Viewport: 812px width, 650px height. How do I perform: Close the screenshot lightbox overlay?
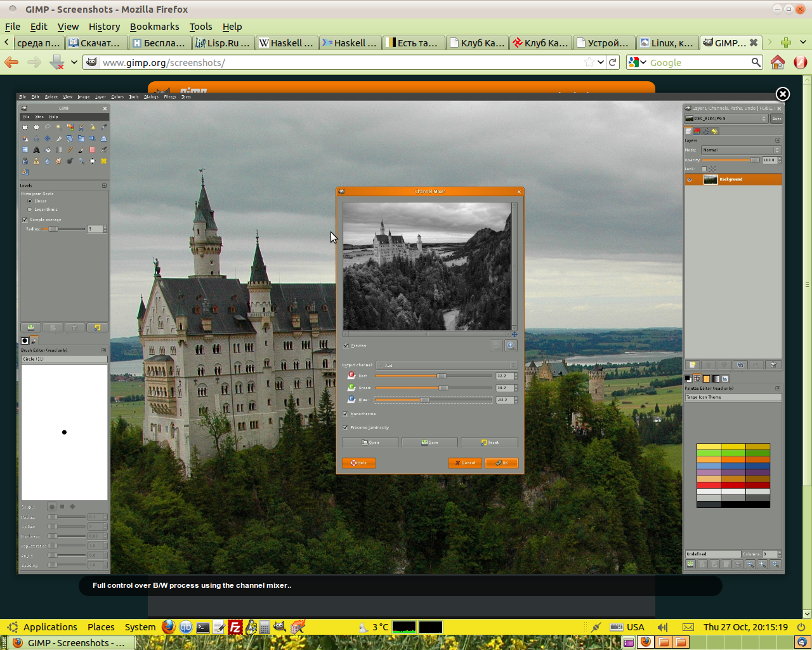tap(783, 94)
